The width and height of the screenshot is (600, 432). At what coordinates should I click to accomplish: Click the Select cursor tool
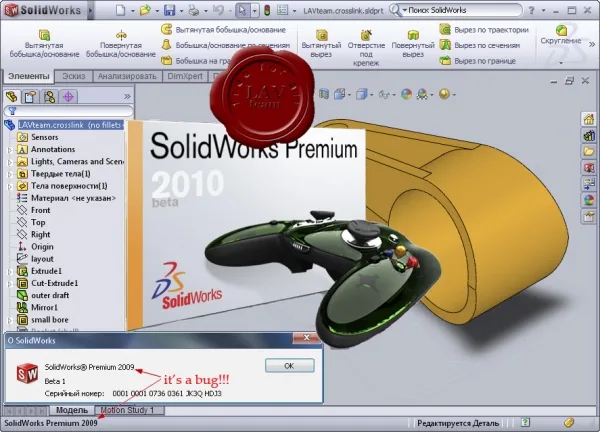coord(242,10)
